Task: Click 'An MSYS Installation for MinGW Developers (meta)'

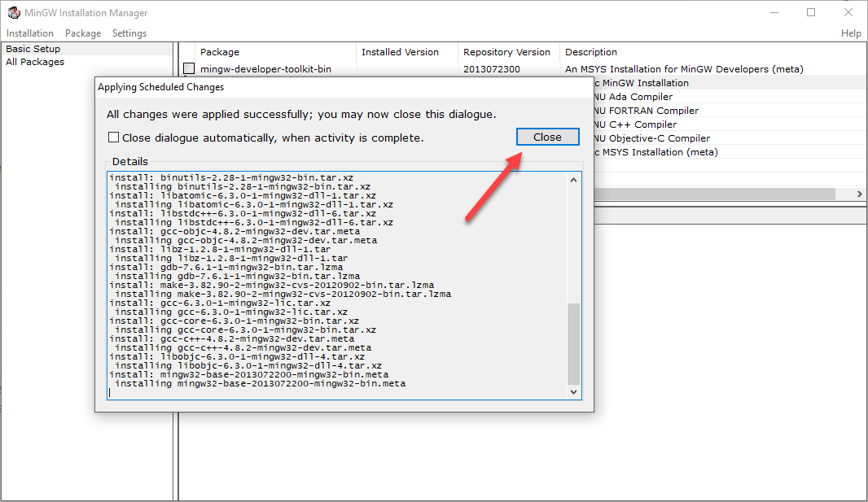Action: pos(684,69)
